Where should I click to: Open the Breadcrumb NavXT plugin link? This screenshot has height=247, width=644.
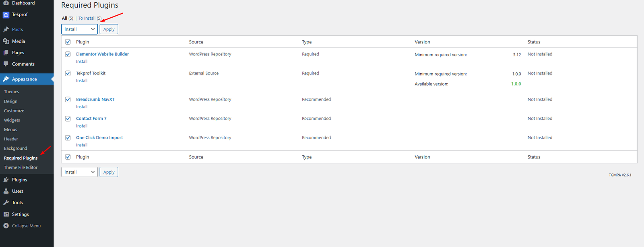point(95,99)
